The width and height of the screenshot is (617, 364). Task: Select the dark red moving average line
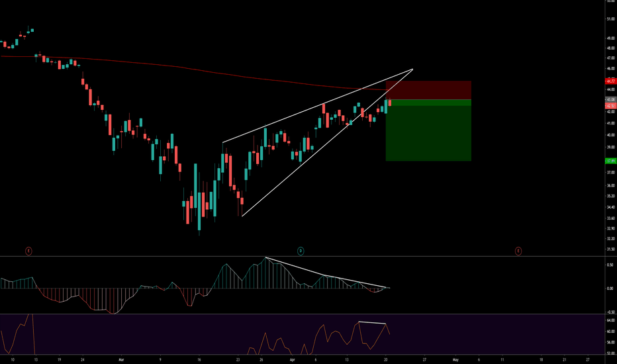[195, 71]
